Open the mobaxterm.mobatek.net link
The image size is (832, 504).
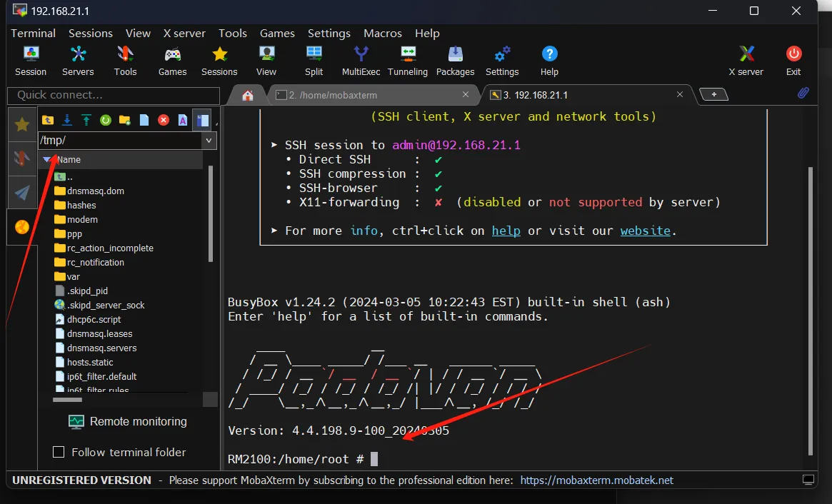(x=596, y=480)
